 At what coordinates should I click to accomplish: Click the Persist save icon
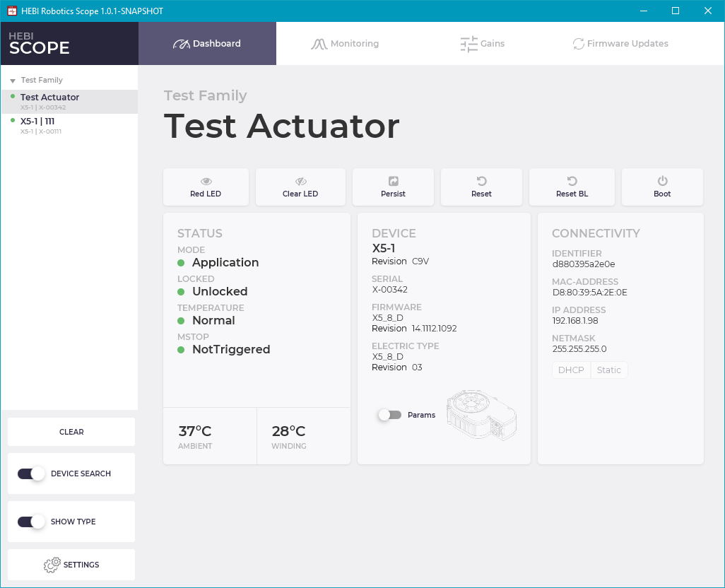pos(394,182)
